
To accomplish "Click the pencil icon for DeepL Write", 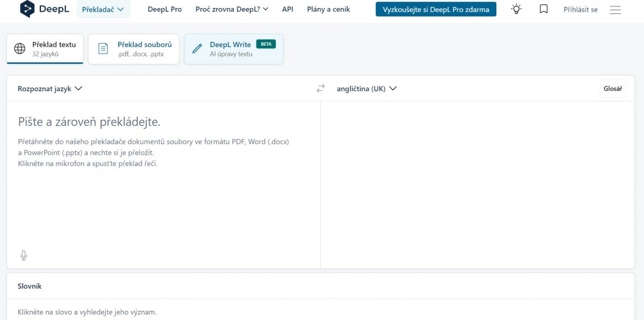I will click(x=197, y=49).
